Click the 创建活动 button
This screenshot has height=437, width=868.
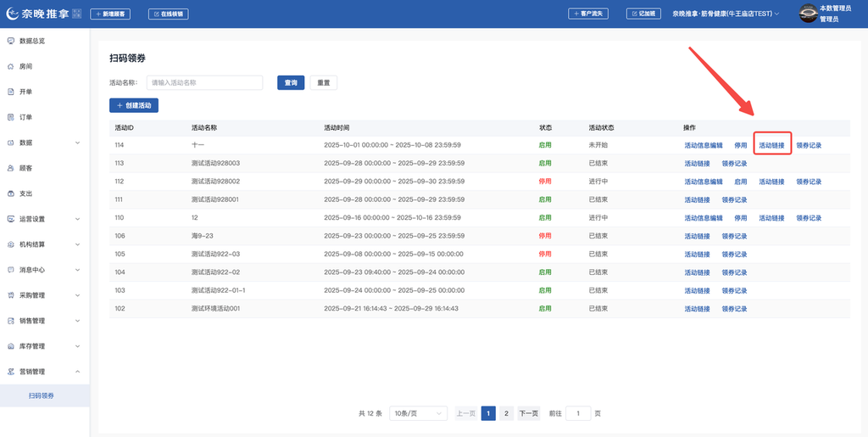pyautogui.click(x=134, y=105)
